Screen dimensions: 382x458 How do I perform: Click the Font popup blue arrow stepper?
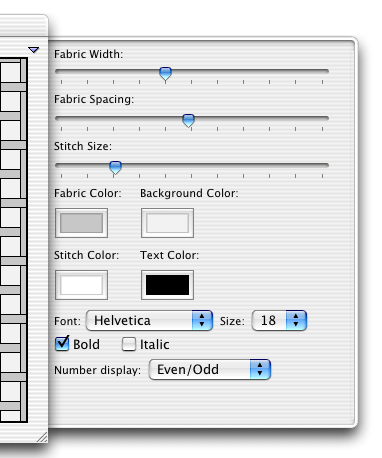[202, 321]
